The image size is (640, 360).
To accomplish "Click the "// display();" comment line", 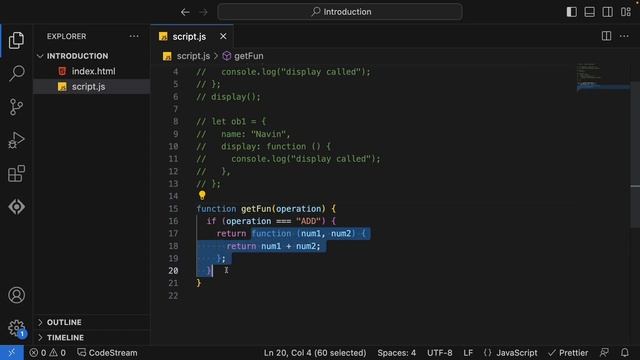I will click(x=228, y=97).
